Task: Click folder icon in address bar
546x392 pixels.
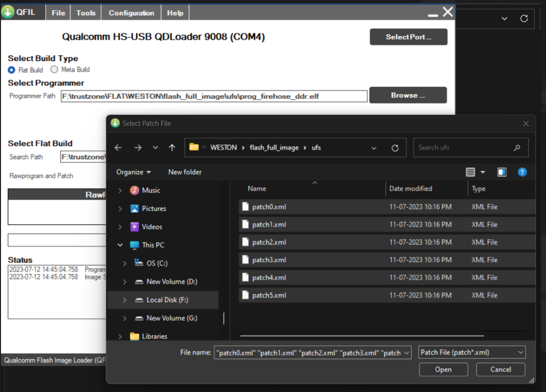Action: click(194, 147)
